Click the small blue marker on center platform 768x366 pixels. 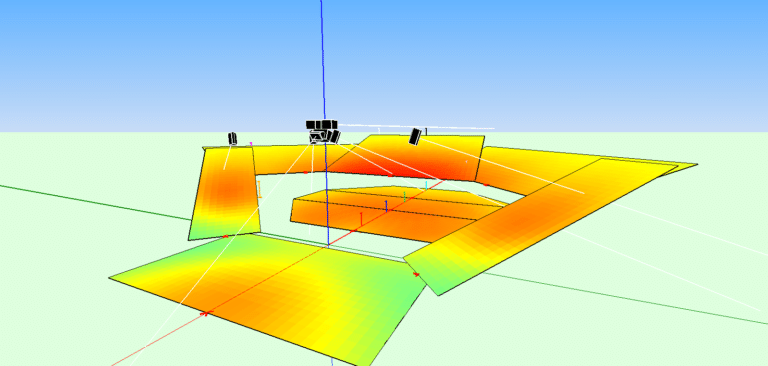(x=386, y=206)
